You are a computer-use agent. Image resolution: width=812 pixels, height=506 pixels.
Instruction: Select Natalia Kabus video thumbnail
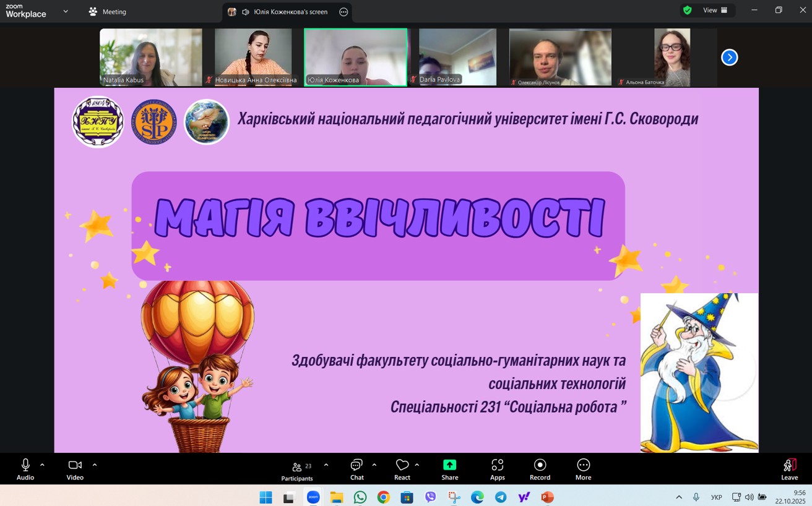click(150, 57)
